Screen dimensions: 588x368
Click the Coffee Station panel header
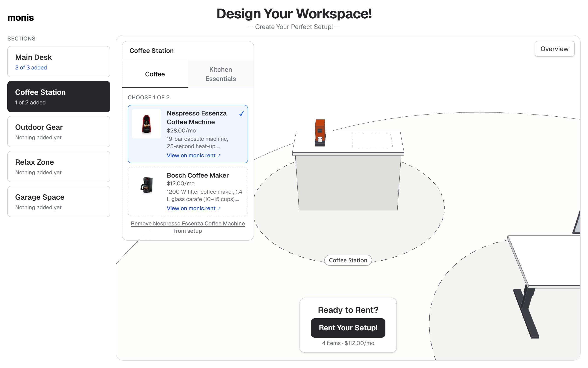coord(188,51)
